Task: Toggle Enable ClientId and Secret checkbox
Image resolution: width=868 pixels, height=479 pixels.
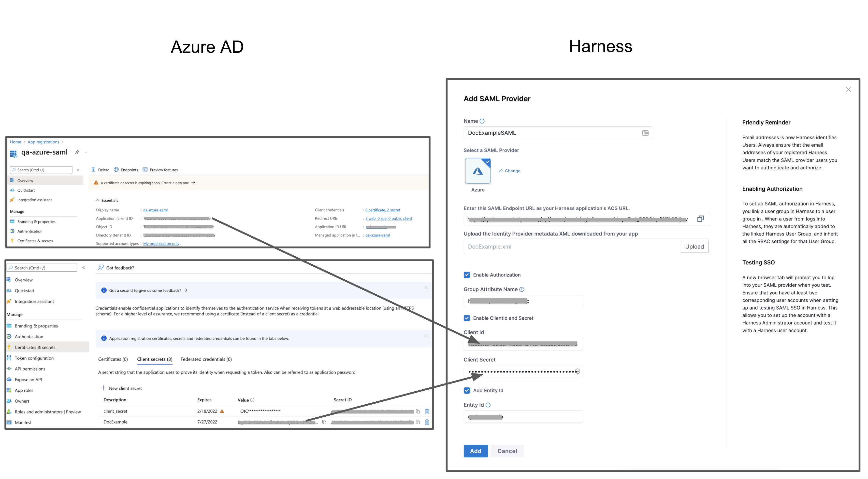Action: 467,318
